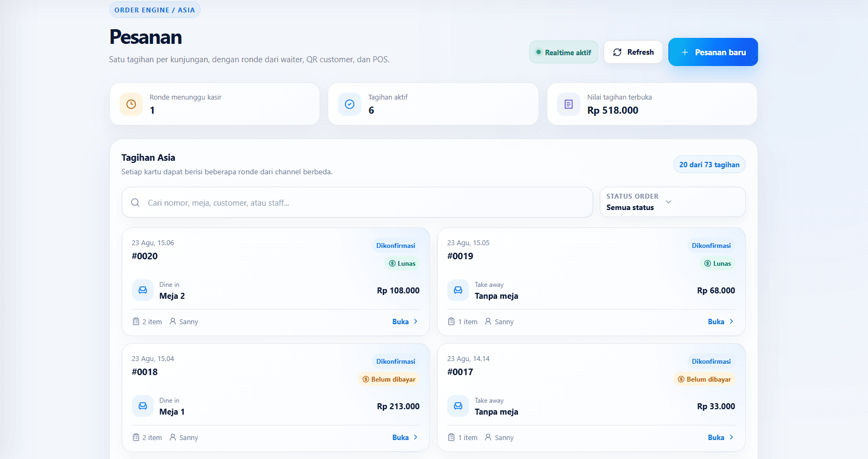868x459 pixels.
Task: Click the coin icon in #0018 Belum dibayar badge
Action: [x=366, y=379]
